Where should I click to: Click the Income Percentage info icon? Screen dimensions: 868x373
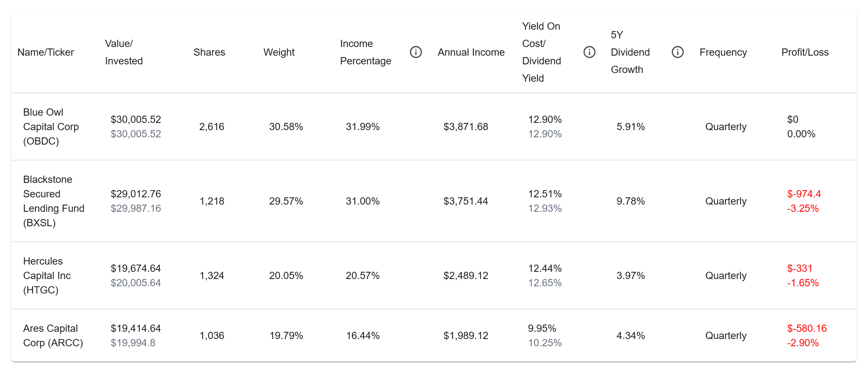pyautogui.click(x=416, y=52)
